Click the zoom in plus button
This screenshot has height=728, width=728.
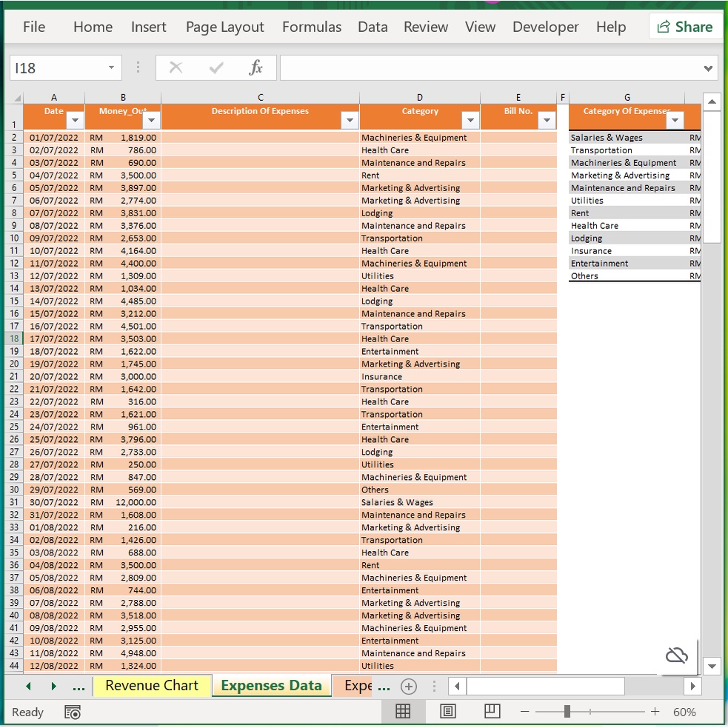(655, 712)
